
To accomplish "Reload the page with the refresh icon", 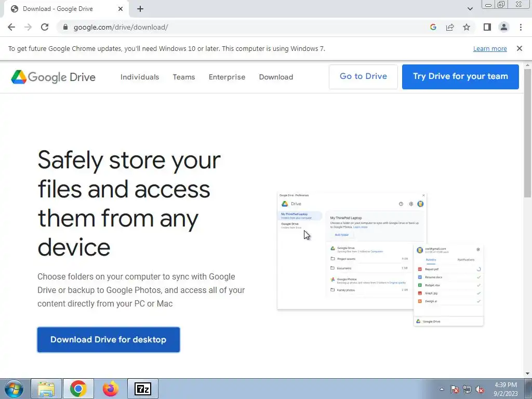I will tap(45, 27).
